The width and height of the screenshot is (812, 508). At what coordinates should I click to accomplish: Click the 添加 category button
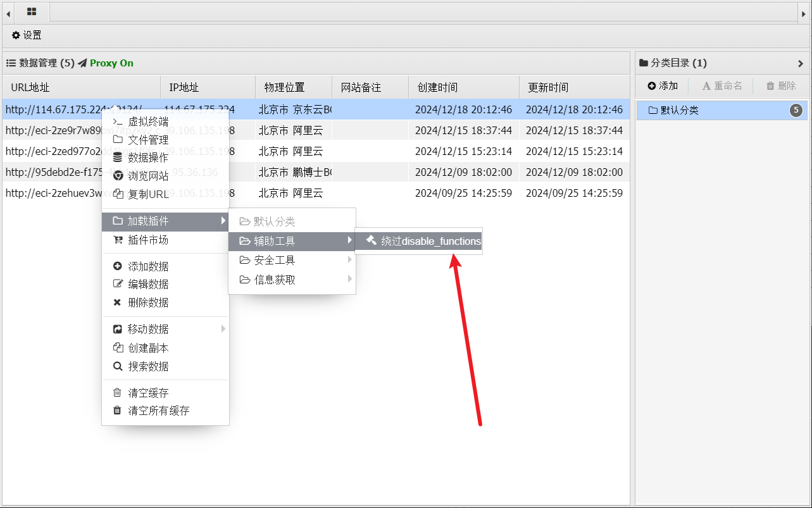[662, 86]
